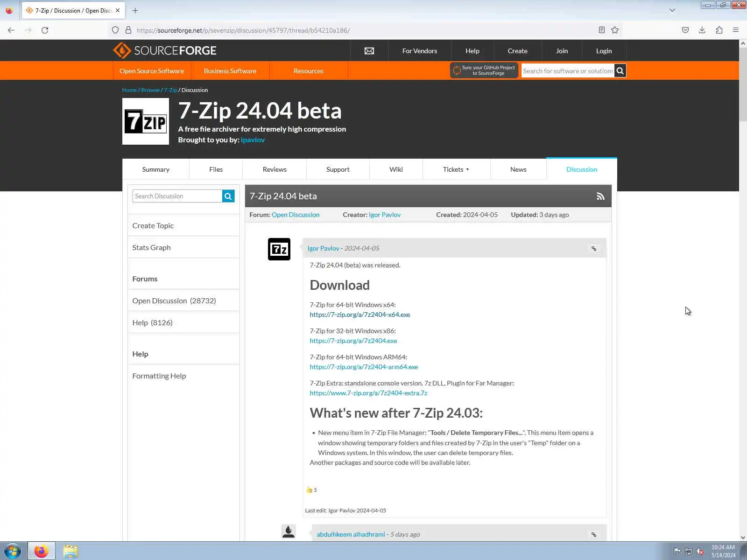Viewport: 747px width, 560px height.
Task: Click Firefox in the taskbar
Action: point(42,551)
